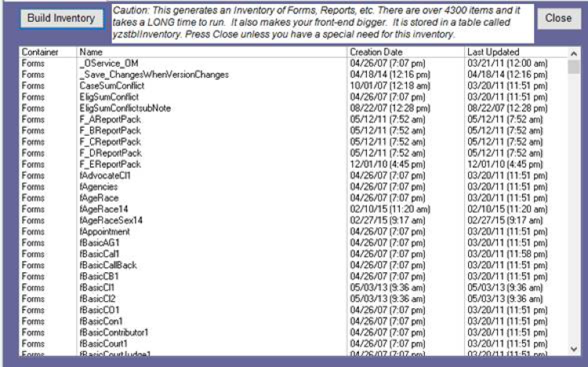Choose the F_EReportPack row
The width and height of the screenshot is (588, 367).
point(110,164)
